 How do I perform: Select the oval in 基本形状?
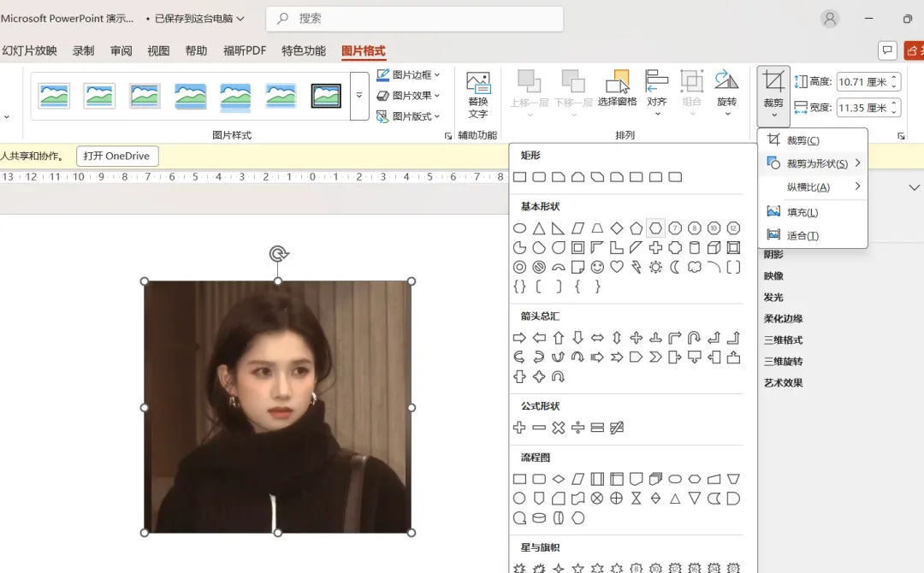coord(519,228)
